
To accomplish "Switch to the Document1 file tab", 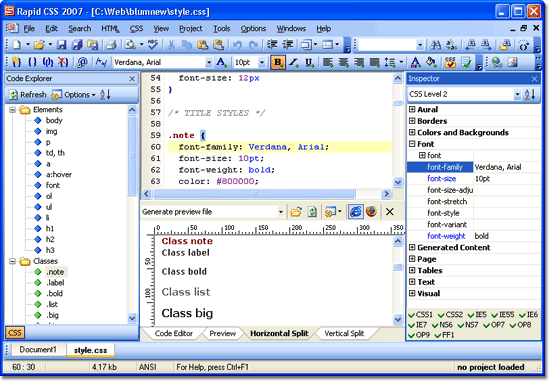I will [x=38, y=350].
